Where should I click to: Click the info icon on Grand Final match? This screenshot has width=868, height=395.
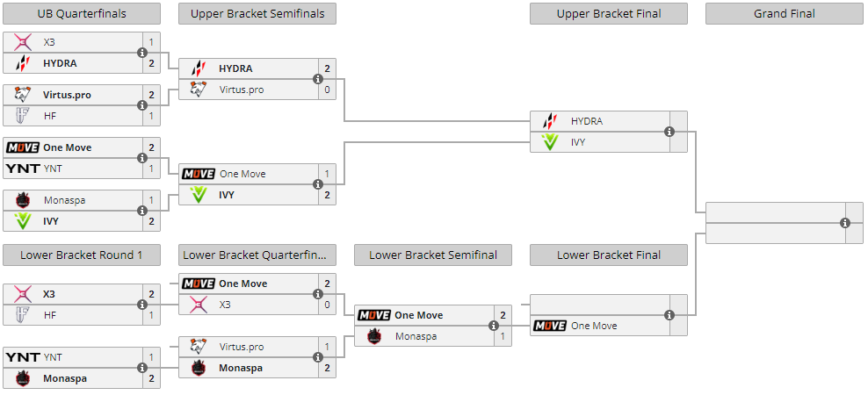[845, 223]
